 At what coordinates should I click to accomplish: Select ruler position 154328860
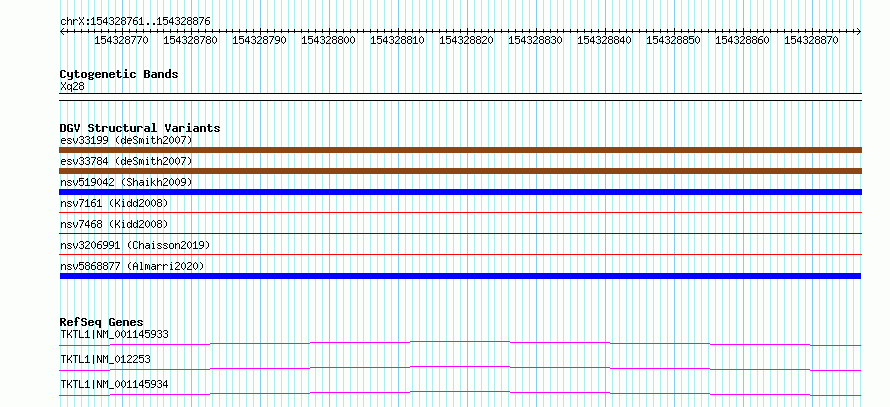[742, 40]
